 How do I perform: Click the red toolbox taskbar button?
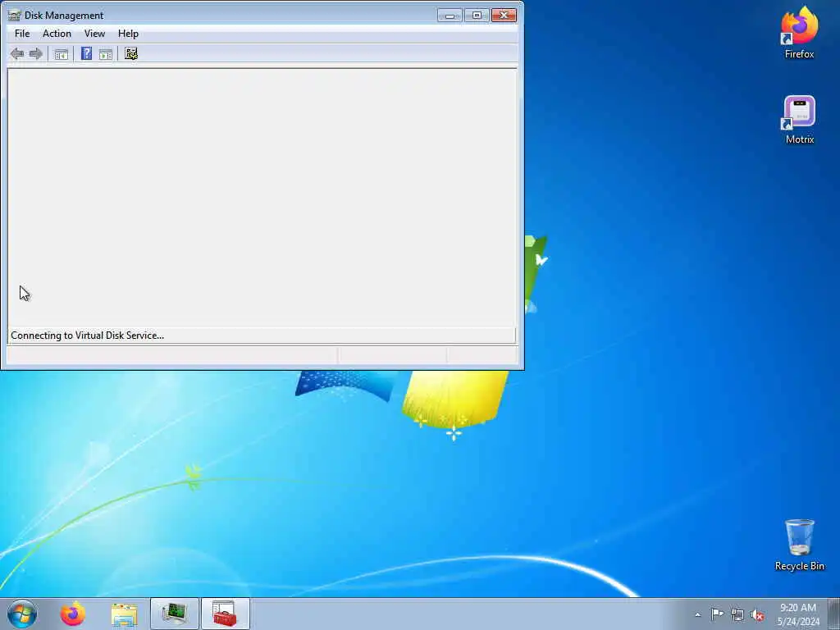click(x=226, y=614)
